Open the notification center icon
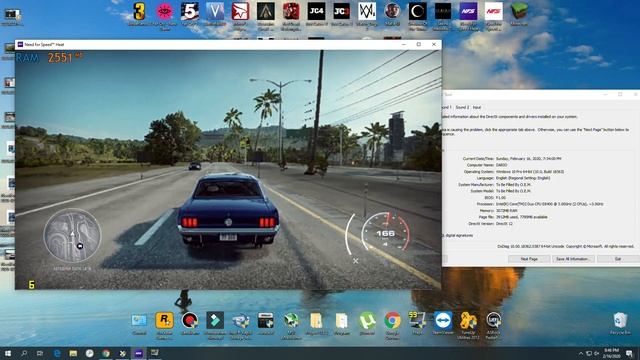This screenshot has height=360, width=640. coord(629,353)
